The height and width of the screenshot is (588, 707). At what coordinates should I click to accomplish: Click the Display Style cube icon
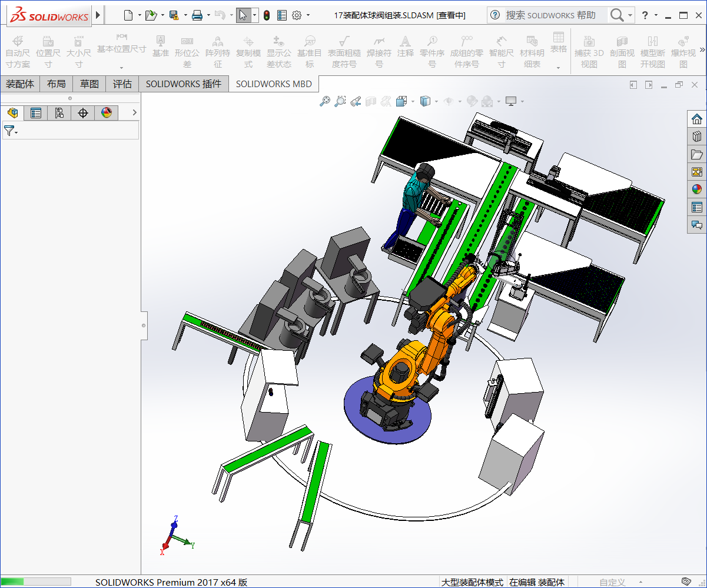tap(425, 101)
